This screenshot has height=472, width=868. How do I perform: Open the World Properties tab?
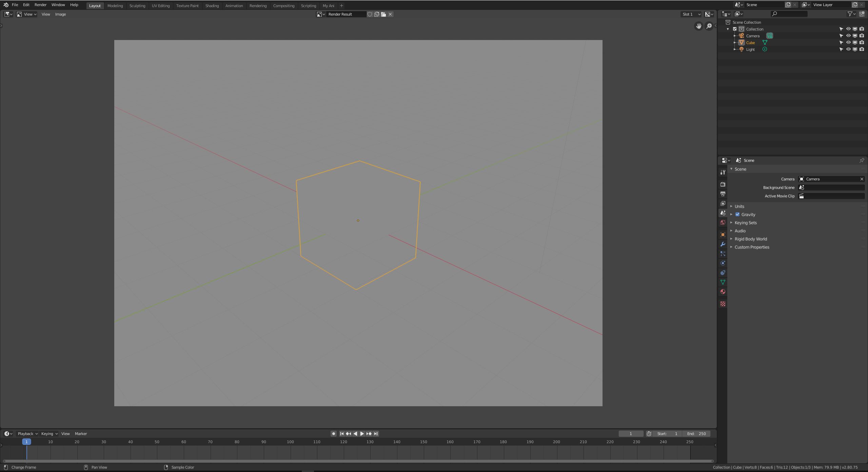pos(723,222)
